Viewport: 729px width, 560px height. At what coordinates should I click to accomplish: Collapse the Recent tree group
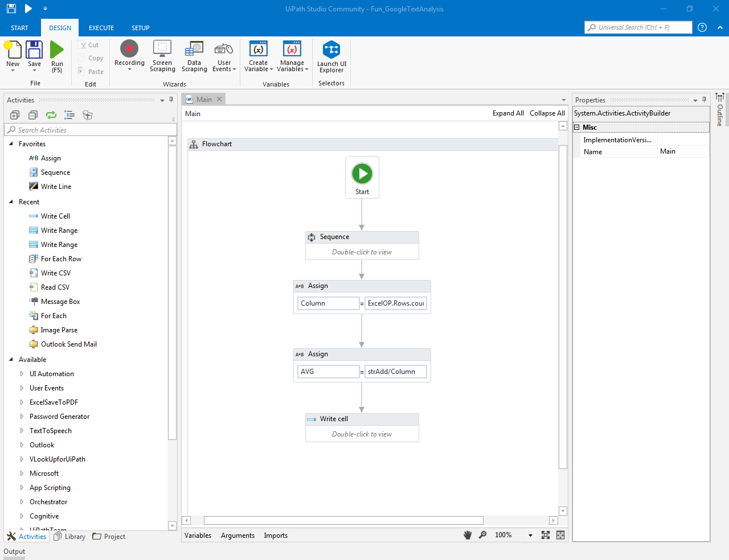(x=11, y=202)
